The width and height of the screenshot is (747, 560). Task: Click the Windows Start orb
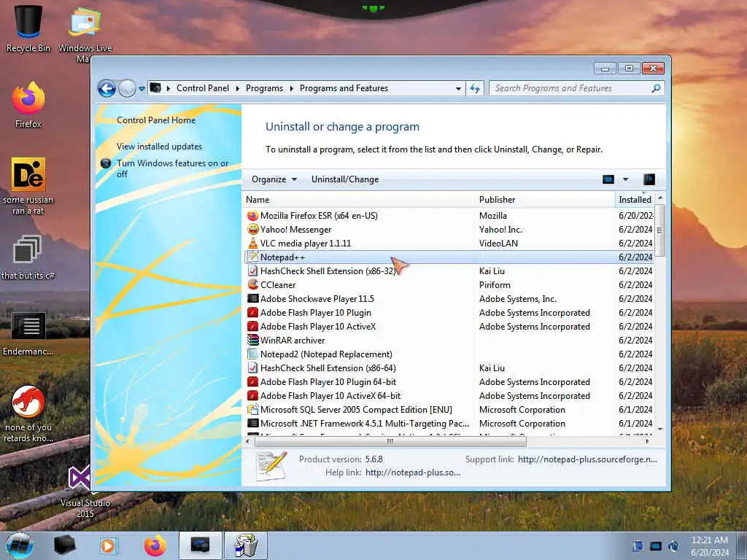(x=20, y=545)
